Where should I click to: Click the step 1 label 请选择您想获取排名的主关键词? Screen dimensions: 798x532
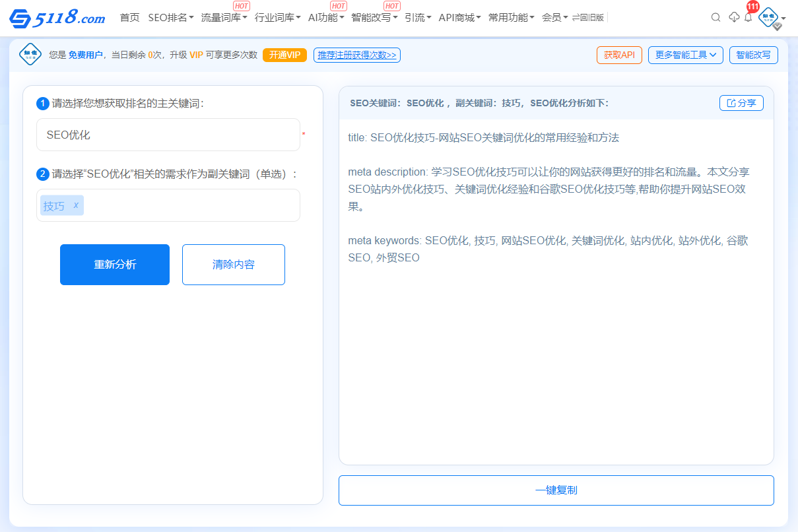pos(128,104)
